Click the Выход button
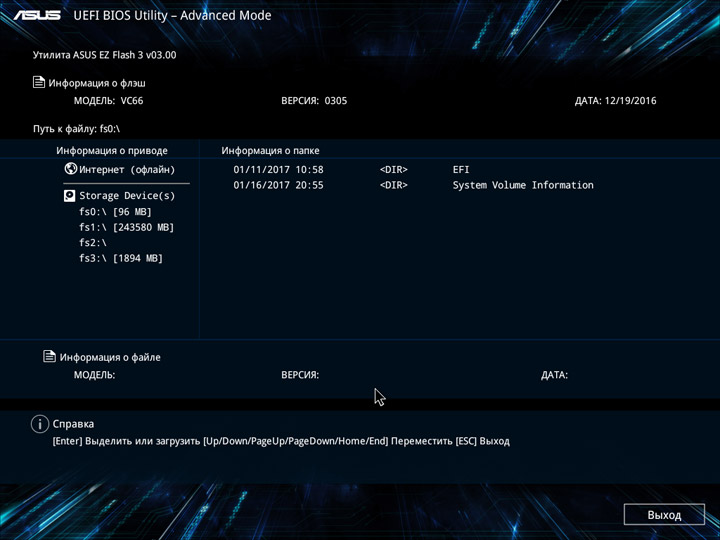Viewport: 720px width, 540px height. tap(664, 514)
